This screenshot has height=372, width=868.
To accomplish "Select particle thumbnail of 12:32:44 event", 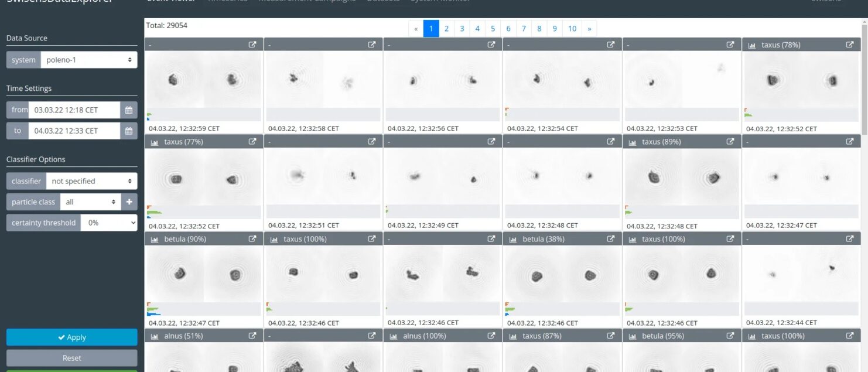I will tap(801, 274).
